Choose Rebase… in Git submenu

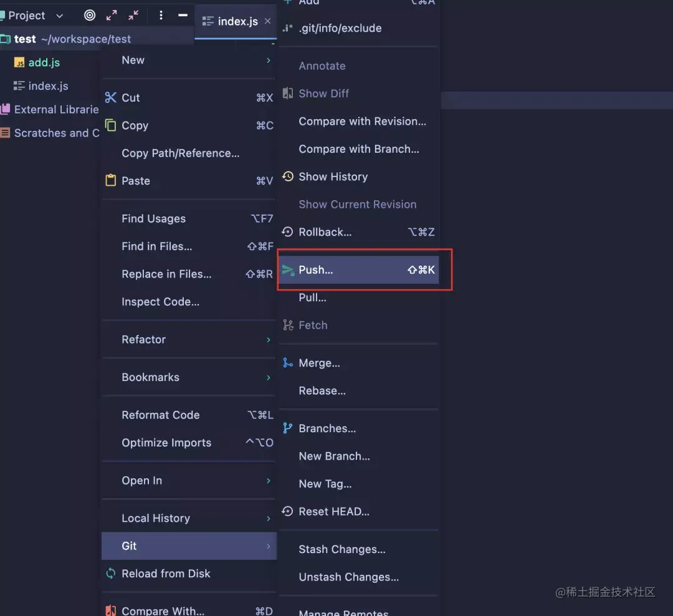click(359, 390)
